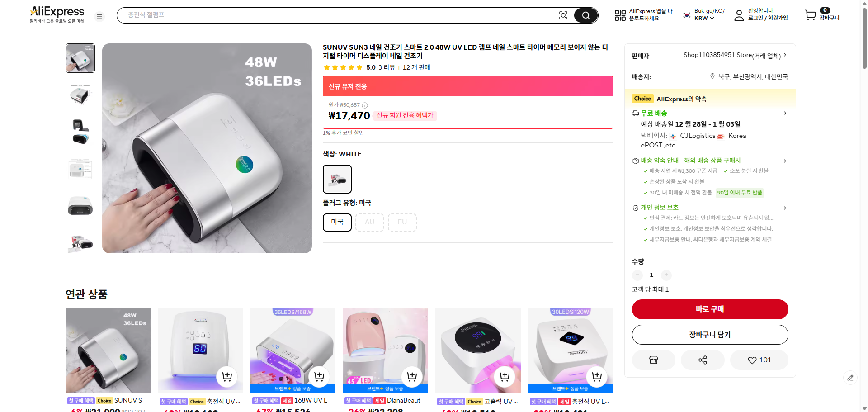This screenshot has width=868, height=412.
Task: Share the product using the share icon
Action: pos(702,360)
